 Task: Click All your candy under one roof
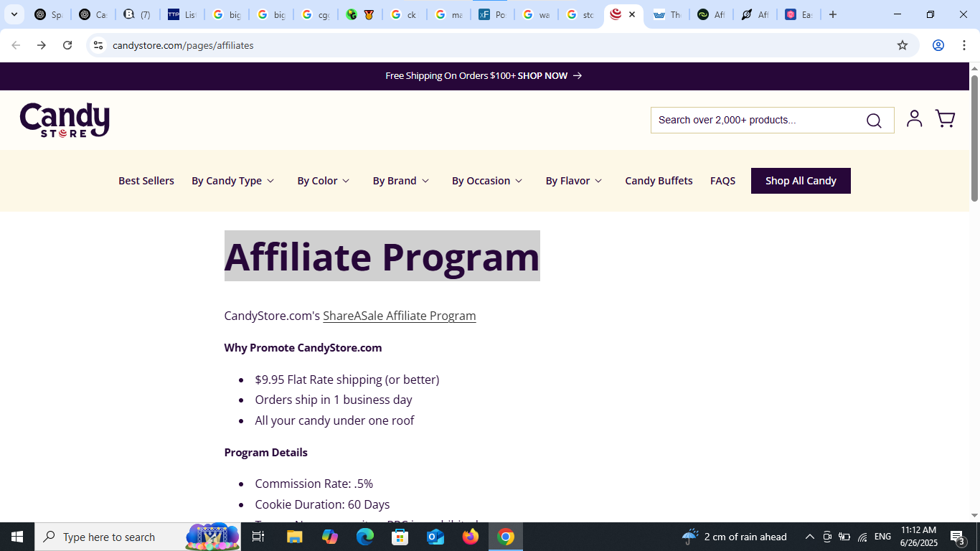tap(334, 420)
